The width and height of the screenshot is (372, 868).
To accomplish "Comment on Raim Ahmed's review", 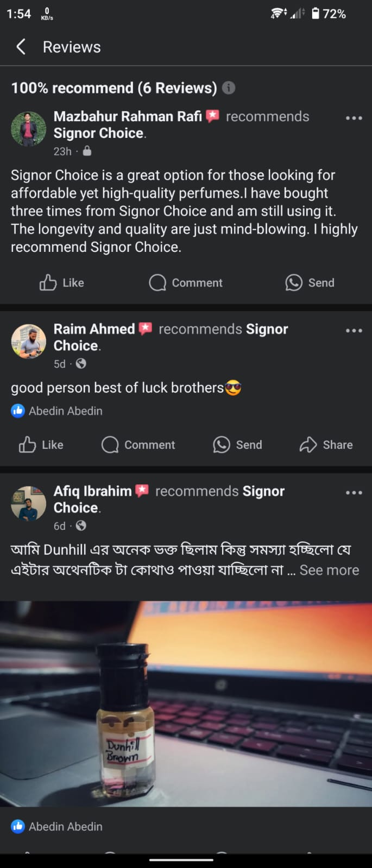I will 138,445.
